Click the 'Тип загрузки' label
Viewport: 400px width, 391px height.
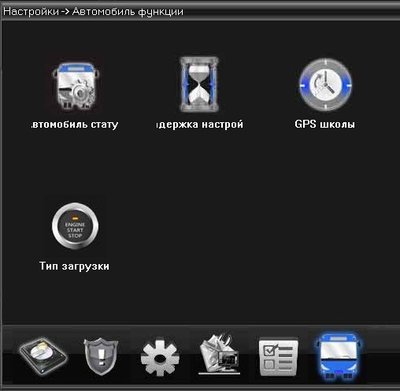pyautogui.click(x=74, y=266)
